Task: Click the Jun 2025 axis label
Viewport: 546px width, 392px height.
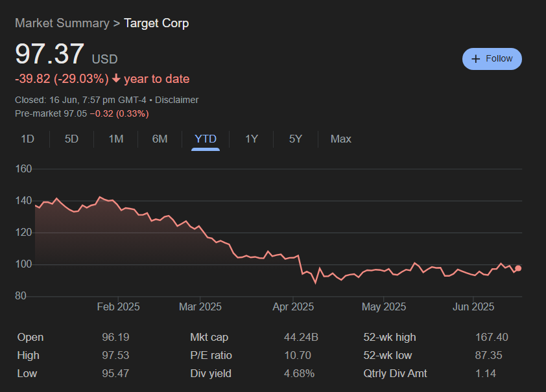Action: [x=473, y=306]
